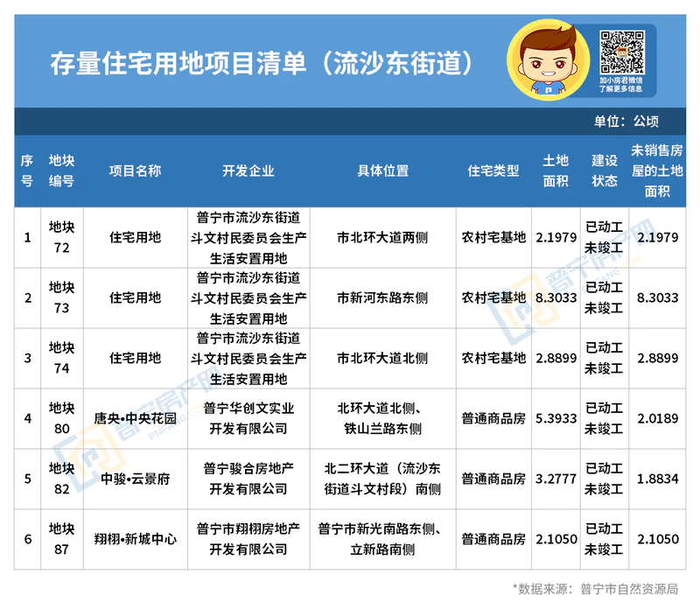Viewport: 700px width, 609px height.
Task: Click the 中骏•云景府 project name cell
Action: (x=135, y=479)
